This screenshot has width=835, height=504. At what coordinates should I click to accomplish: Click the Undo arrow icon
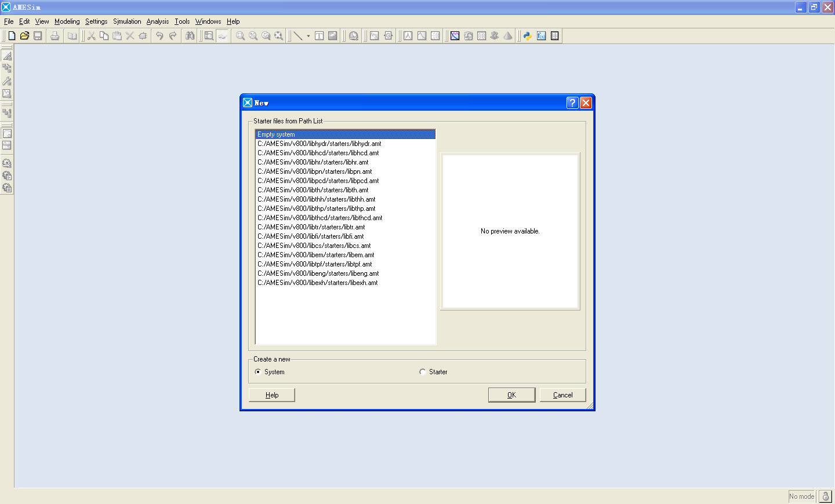(159, 36)
